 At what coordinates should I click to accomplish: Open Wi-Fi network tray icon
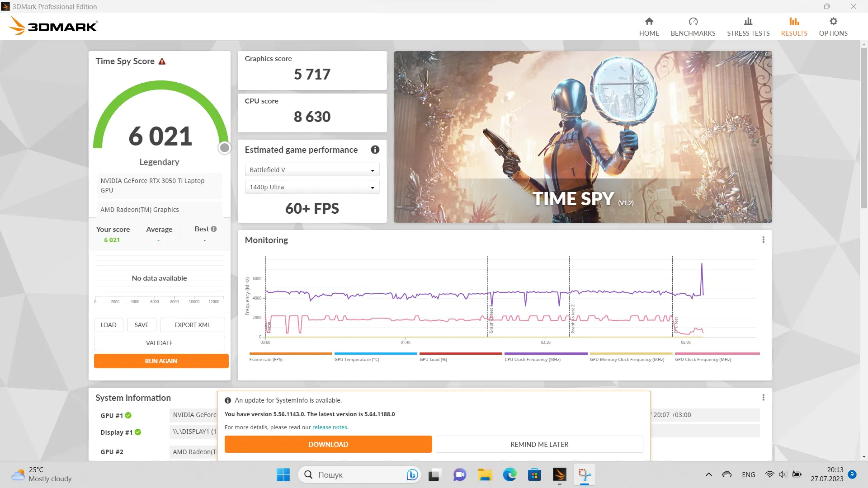769,474
